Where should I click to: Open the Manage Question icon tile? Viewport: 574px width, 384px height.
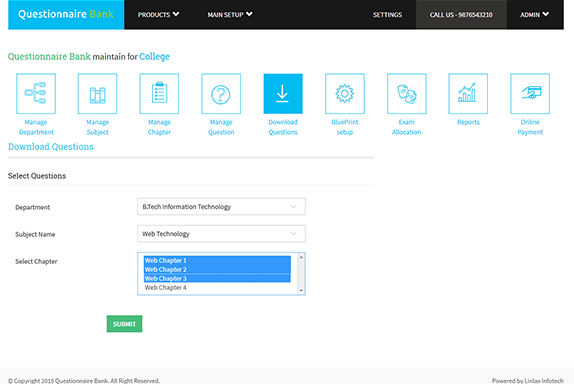pos(221,94)
